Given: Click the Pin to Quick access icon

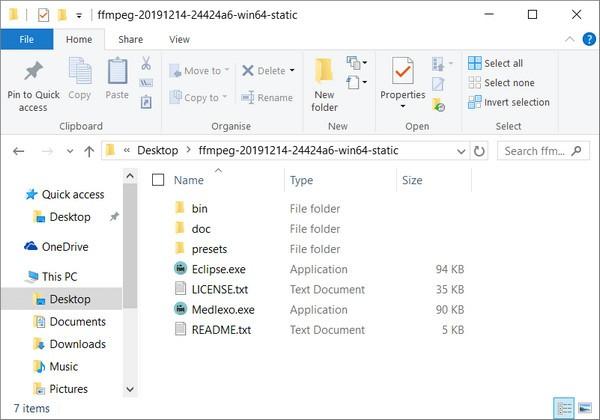Looking at the screenshot, I should pyautogui.click(x=33, y=70).
